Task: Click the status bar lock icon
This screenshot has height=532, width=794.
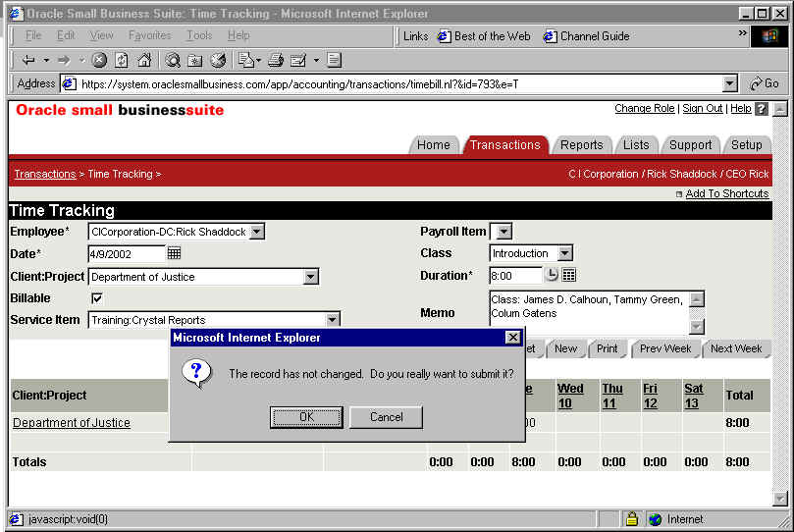Action: 631,519
